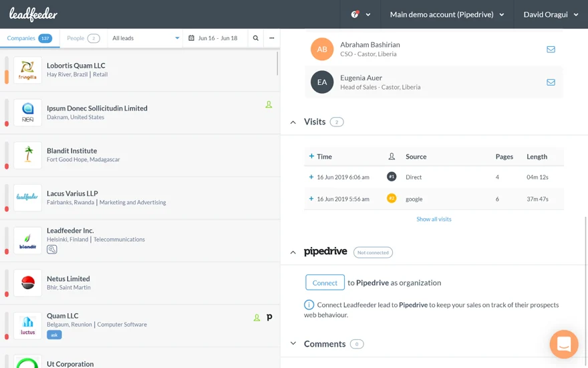Click Eugenia Auer contact name
588x368 pixels.
[361, 78]
